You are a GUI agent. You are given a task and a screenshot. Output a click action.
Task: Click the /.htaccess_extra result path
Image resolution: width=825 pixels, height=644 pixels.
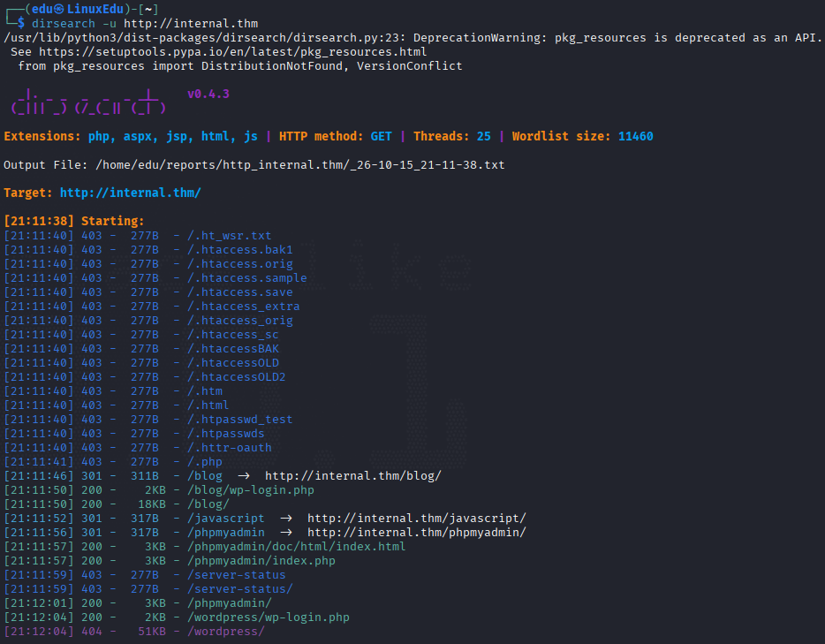pos(244,307)
